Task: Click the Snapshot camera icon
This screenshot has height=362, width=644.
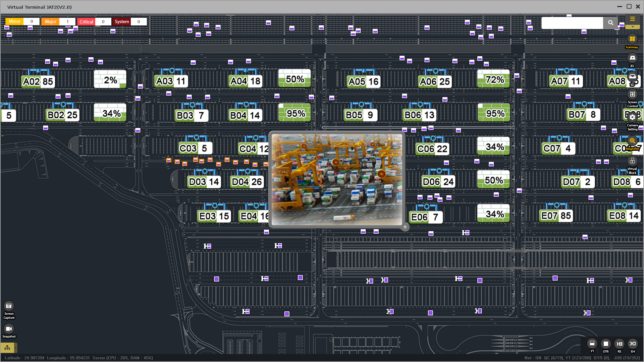Action: coord(9,329)
